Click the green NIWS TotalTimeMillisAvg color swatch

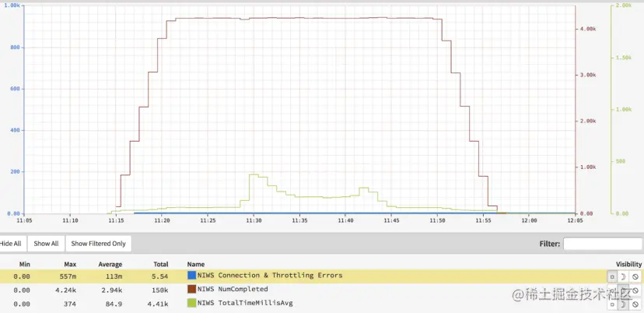[x=191, y=304]
